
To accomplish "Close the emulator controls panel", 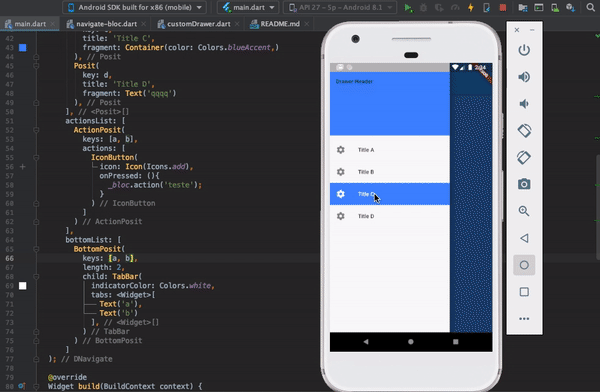I will pos(517,30).
